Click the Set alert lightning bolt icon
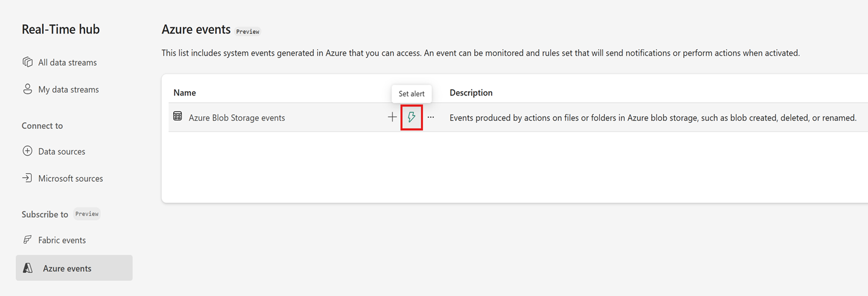This screenshot has height=296, width=868. [x=412, y=117]
